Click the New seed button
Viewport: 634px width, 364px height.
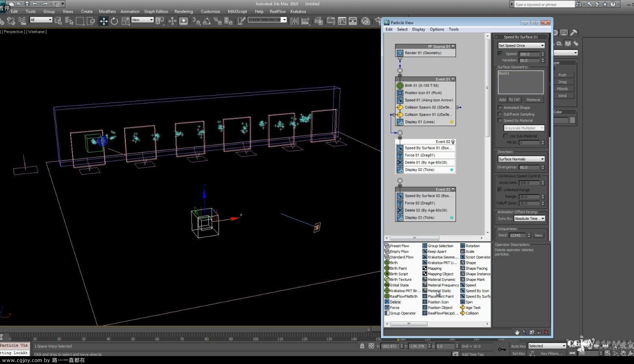(x=538, y=235)
